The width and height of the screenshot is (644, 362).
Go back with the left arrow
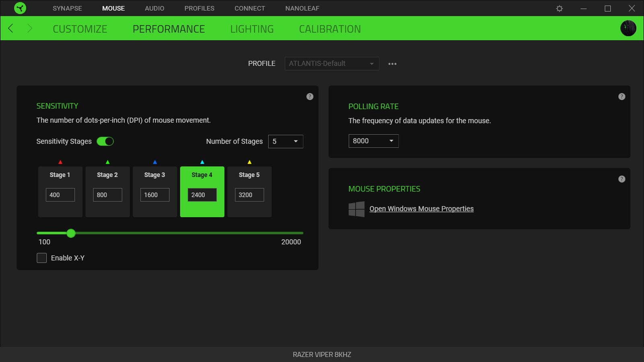(11, 29)
